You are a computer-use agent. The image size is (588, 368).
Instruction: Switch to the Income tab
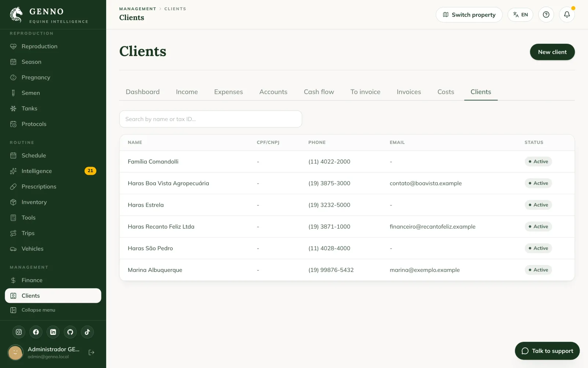tap(187, 92)
